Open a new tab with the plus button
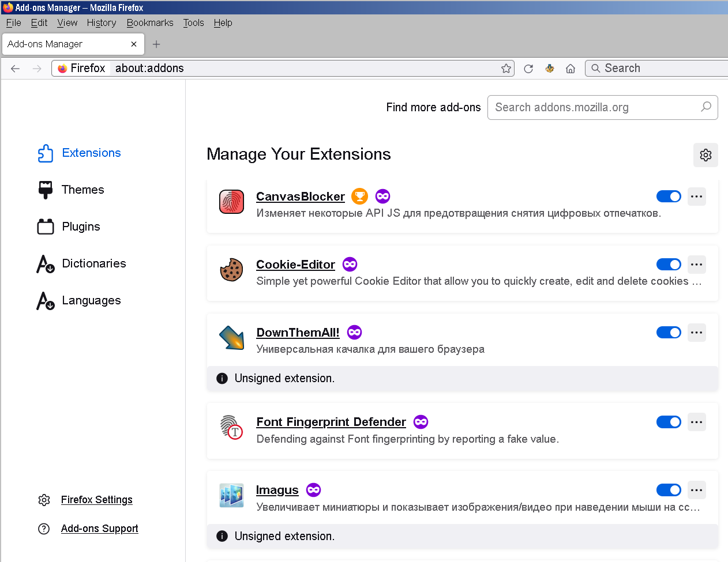The image size is (728, 562). (156, 44)
